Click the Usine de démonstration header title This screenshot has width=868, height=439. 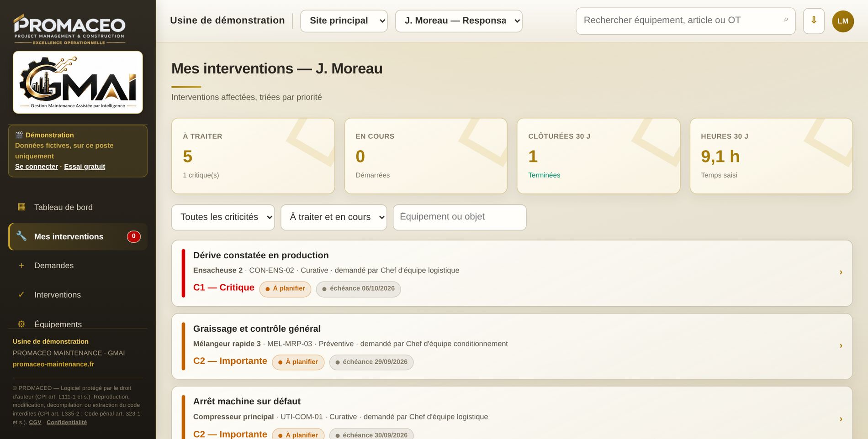click(x=227, y=21)
